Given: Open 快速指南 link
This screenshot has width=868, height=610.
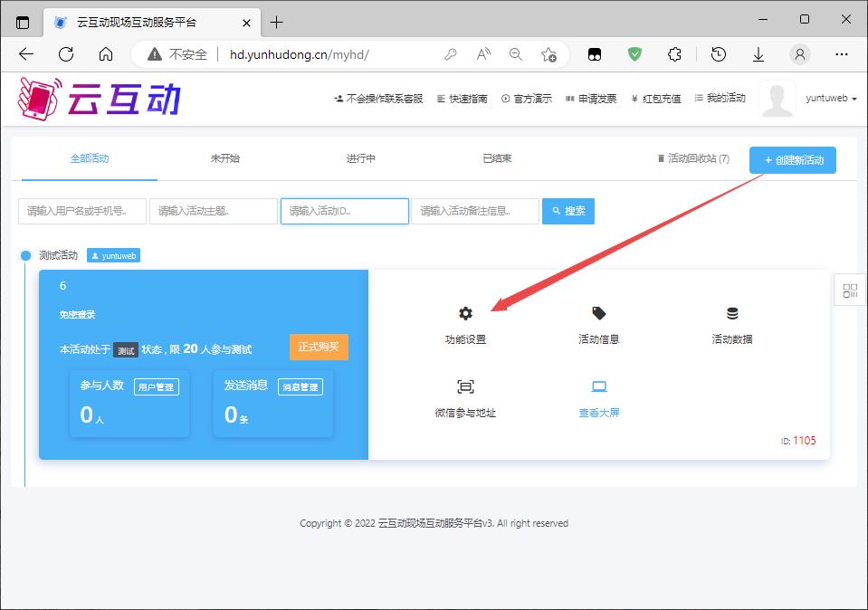Looking at the screenshot, I should coord(463,99).
